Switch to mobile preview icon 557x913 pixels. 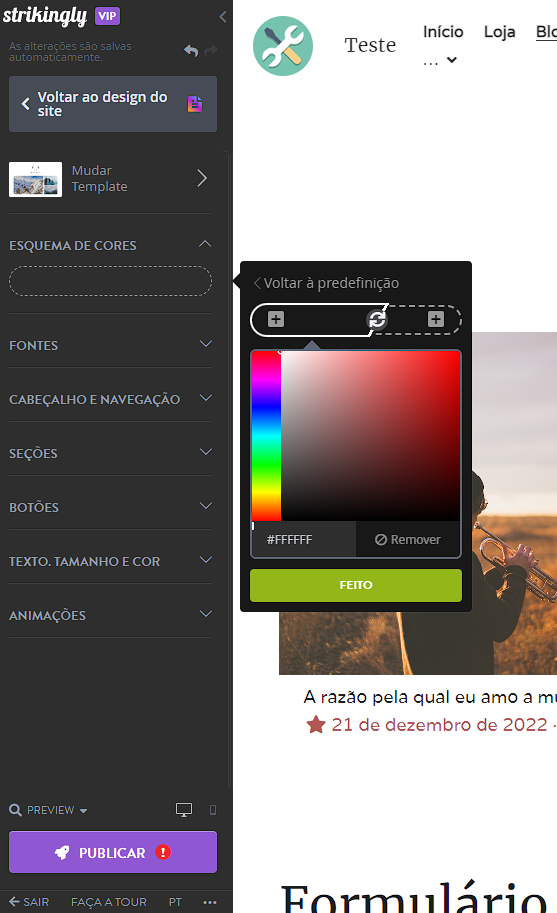click(x=213, y=810)
